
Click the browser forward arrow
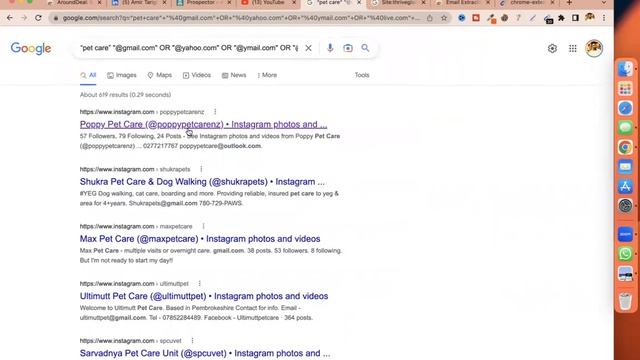24,18
